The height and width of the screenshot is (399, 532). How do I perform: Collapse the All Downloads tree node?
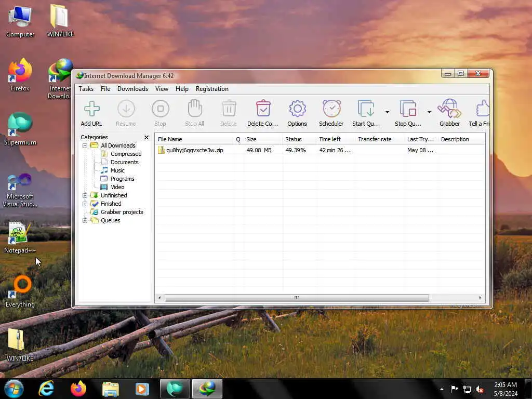click(x=85, y=146)
